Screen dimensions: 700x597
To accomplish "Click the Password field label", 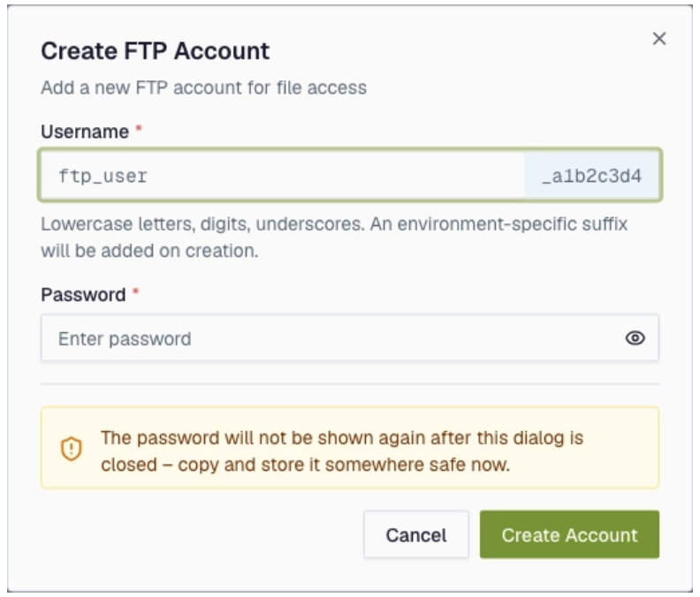I will (x=83, y=295).
